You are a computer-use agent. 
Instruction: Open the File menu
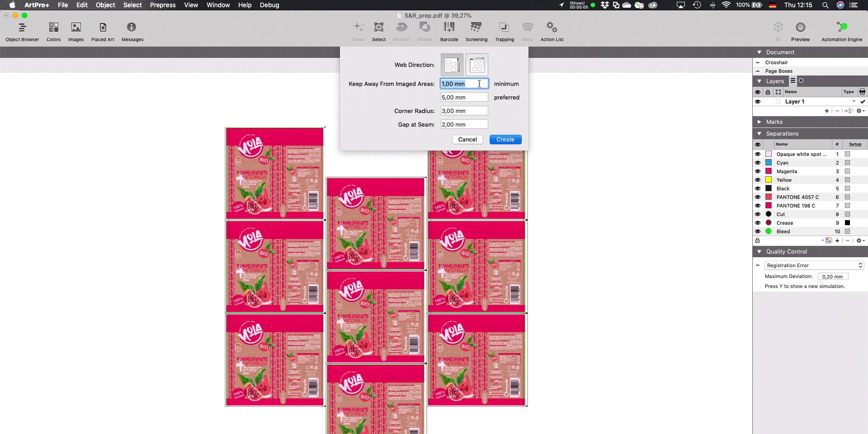(x=63, y=5)
